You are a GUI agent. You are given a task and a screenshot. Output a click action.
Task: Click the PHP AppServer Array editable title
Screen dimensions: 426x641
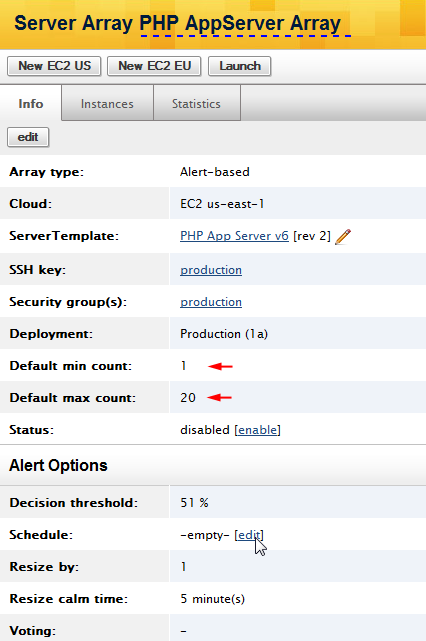(x=240, y=23)
